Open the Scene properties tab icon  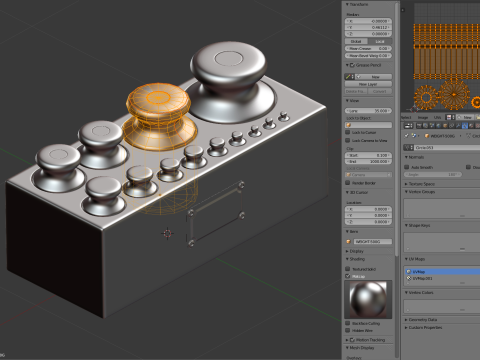432,126
